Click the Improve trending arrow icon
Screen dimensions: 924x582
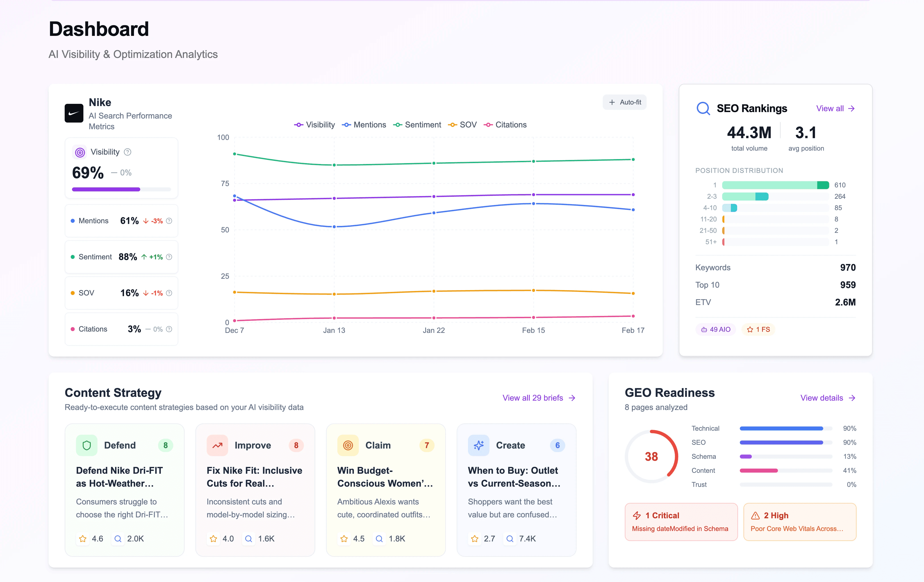point(217,445)
